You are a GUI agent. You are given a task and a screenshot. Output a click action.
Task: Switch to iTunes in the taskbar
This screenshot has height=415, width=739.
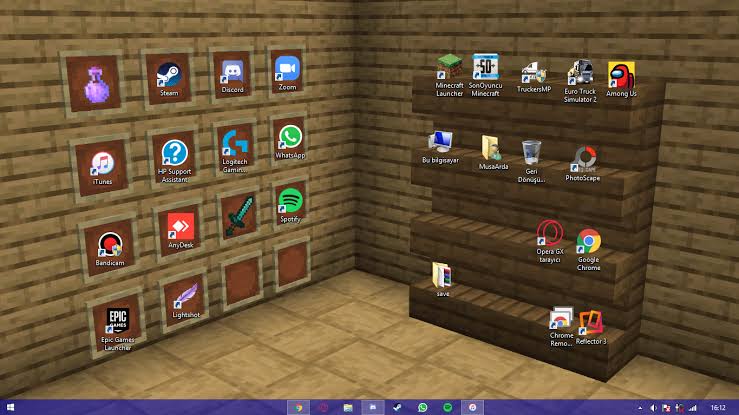[472, 407]
